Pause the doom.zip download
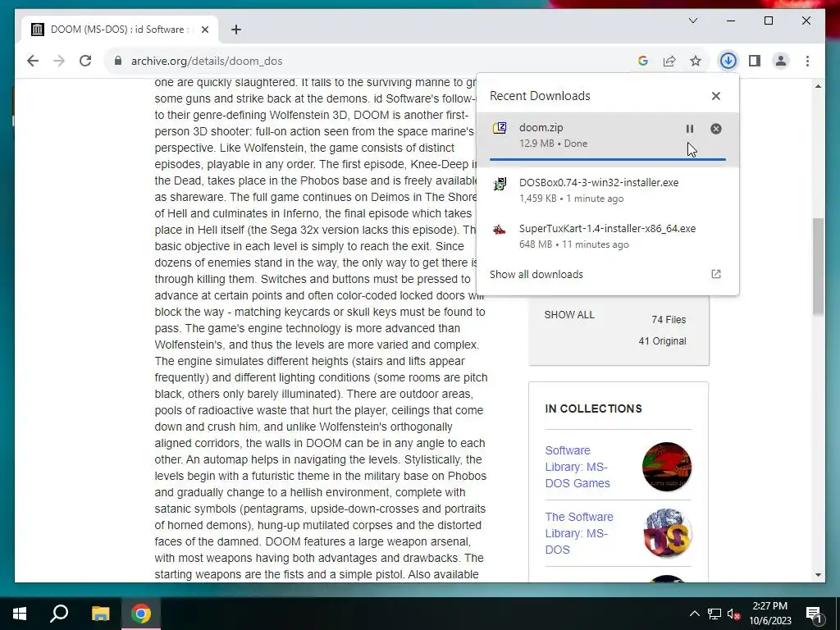The height and width of the screenshot is (630, 840). (x=689, y=129)
